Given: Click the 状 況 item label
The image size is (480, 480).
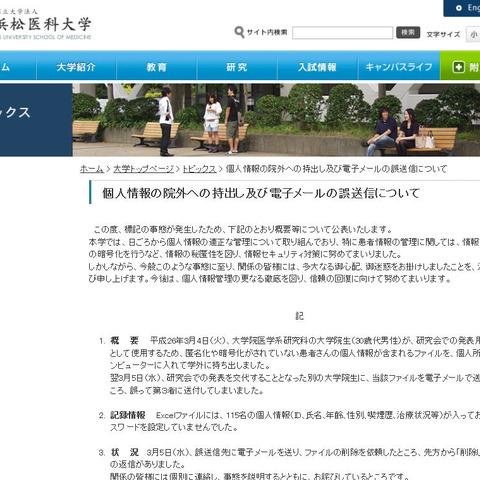Looking at the screenshot, I should [124, 452].
